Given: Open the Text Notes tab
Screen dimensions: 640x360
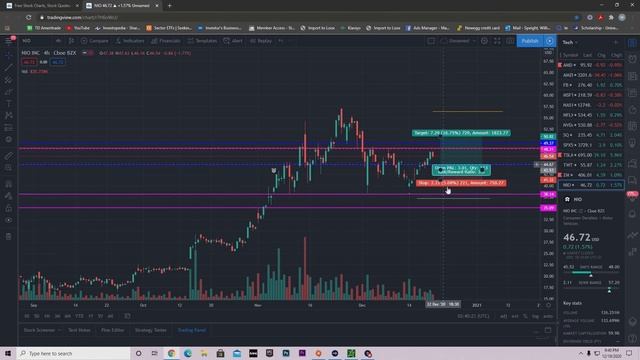Looking at the screenshot, I should pos(79,330).
